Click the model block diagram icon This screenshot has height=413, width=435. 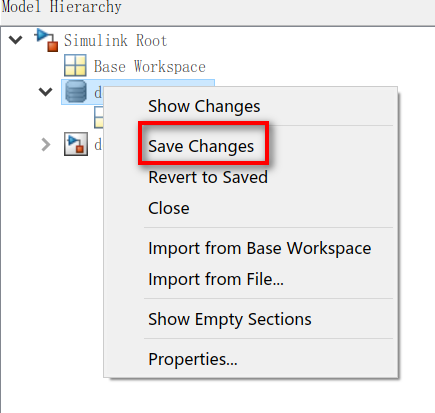click(x=76, y=144)
